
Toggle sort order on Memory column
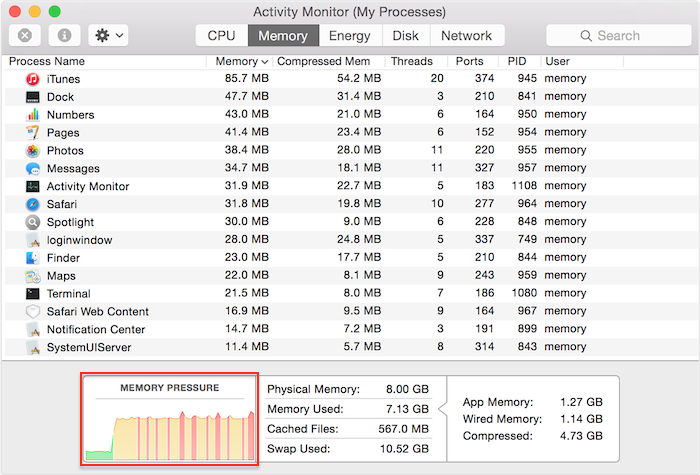240,61
